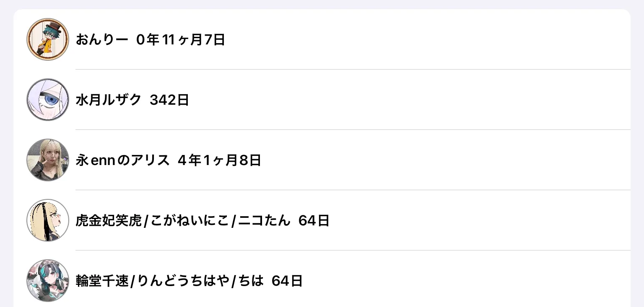
Task: Click 輪堂千速's avatar with headphones
Action: (48, 281)
